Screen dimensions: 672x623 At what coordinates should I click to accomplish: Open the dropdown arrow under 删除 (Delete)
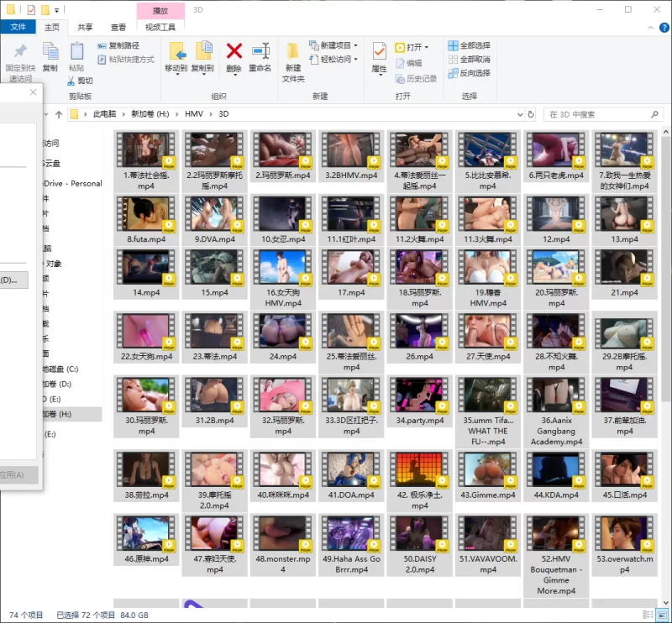234,75
